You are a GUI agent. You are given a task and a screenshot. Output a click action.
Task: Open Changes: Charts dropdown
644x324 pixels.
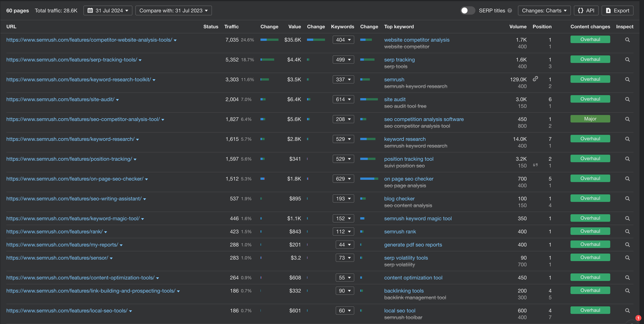(x=544, y=10)
